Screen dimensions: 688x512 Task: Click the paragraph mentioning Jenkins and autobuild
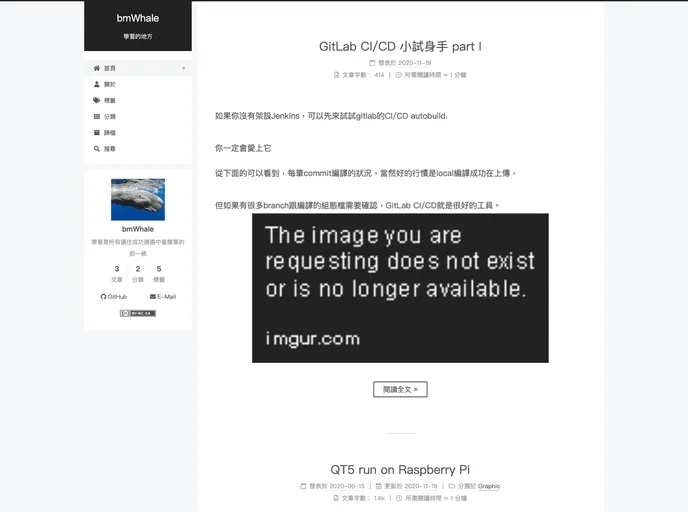point(331,116)
